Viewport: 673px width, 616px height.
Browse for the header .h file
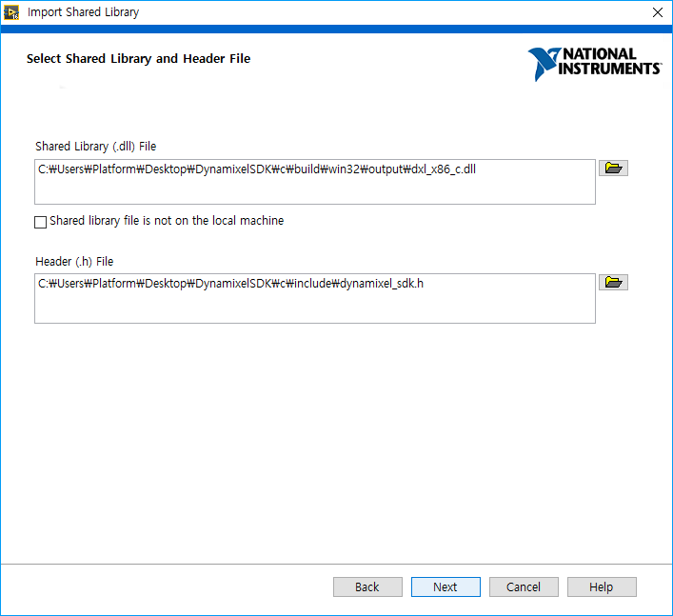tap(613, 283)
